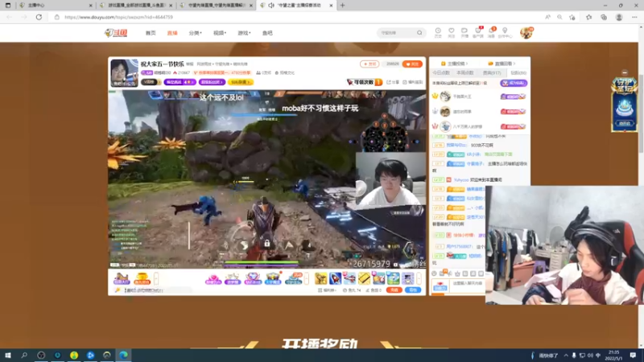Image resolution: width=644 pixels, height=362 pixels.
Task: Open the history clock icon
Action: coord(438,33)
